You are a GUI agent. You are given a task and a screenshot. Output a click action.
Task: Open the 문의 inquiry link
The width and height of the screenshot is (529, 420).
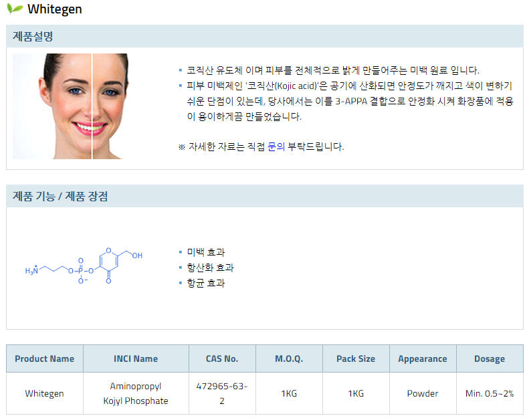point(276,146)
